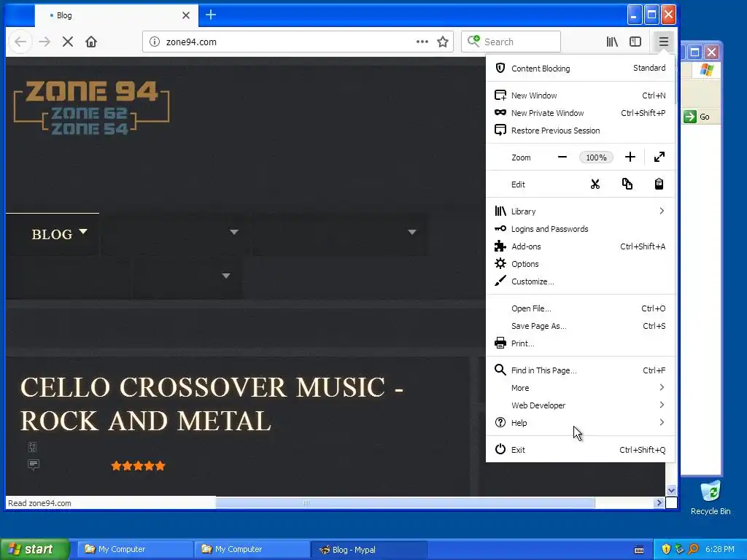Expand the Web Developer submenu
This screenshot has height=560, width=747.
580,405
